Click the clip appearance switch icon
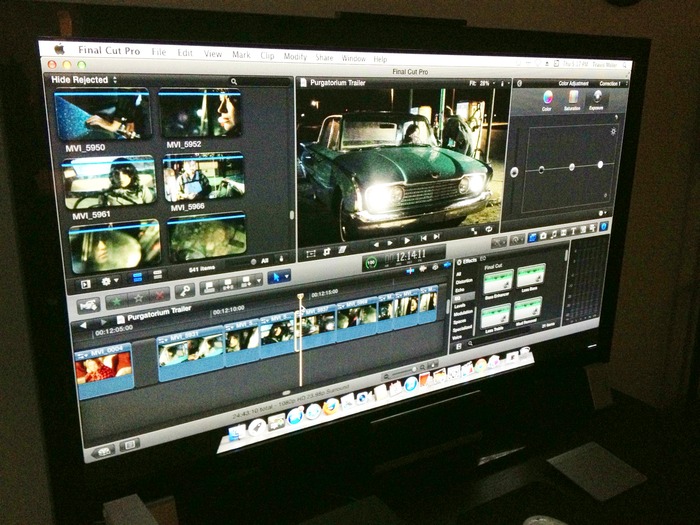 281,258
